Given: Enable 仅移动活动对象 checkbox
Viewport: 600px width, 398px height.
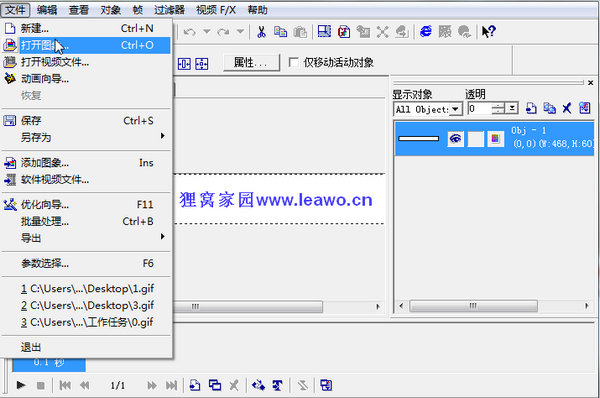Looking at the screenshot, I should click(293, 62).
